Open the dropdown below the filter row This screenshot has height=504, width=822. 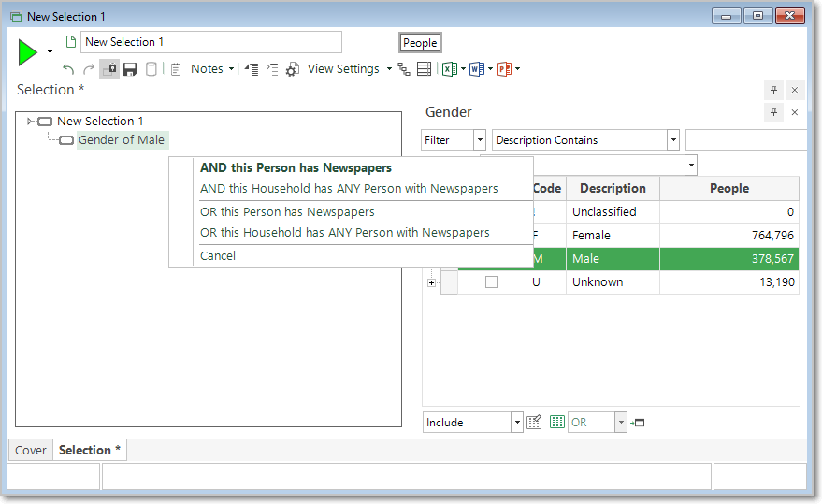[x=691, y=166]
